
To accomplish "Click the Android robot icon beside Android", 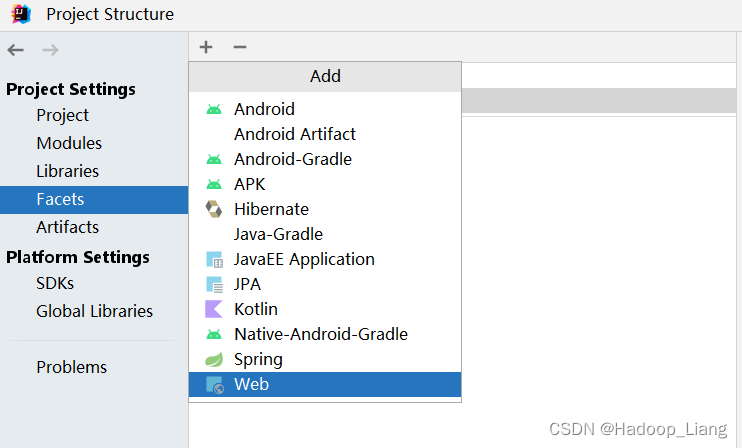I will coord(214,109).
